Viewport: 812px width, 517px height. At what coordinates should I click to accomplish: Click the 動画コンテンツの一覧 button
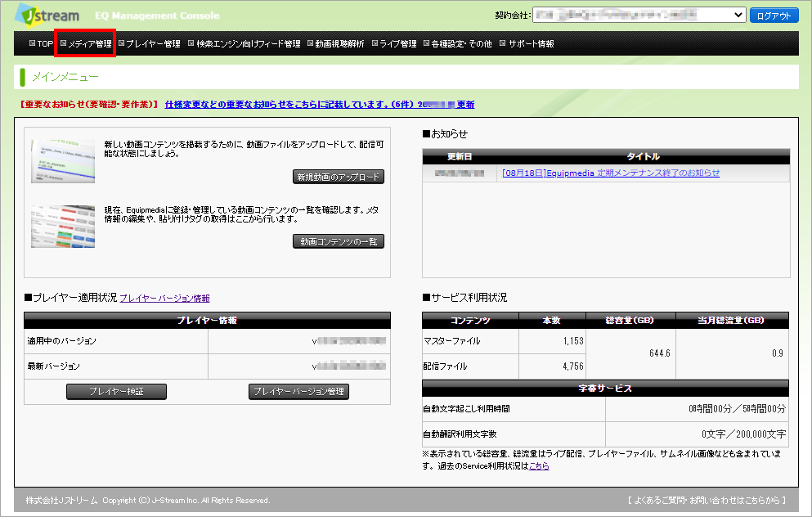click(x=339, y=241)
